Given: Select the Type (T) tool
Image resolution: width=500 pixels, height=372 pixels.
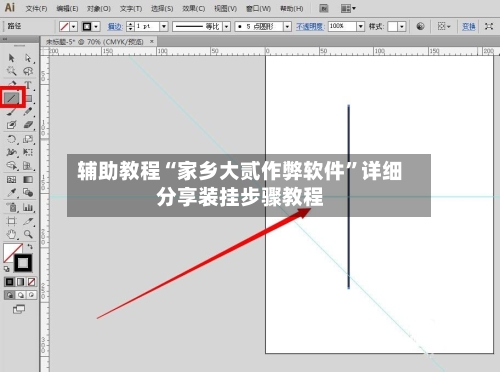Looking at the screenshot, I should 28,85.
